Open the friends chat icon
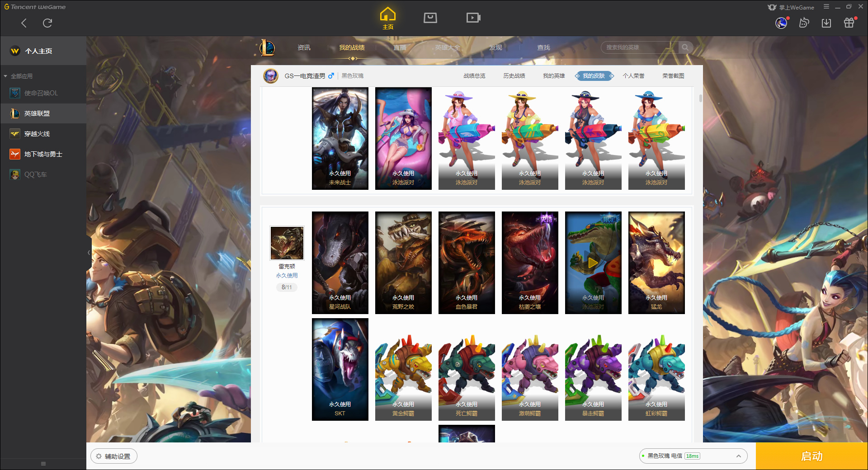Screen dimensions: 868x470 (x=804, y=23)
